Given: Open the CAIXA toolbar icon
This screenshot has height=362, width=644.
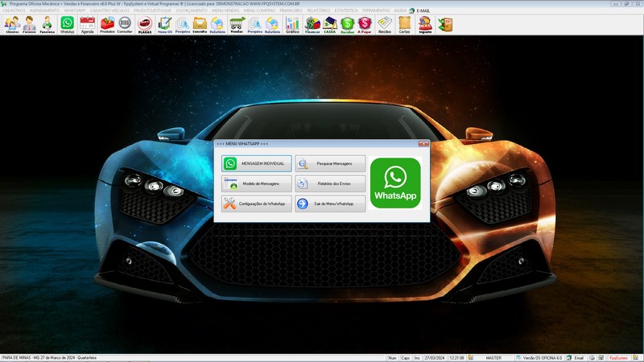Looking at the screenshot, I should pyautogui.click(x=330, y=25).
